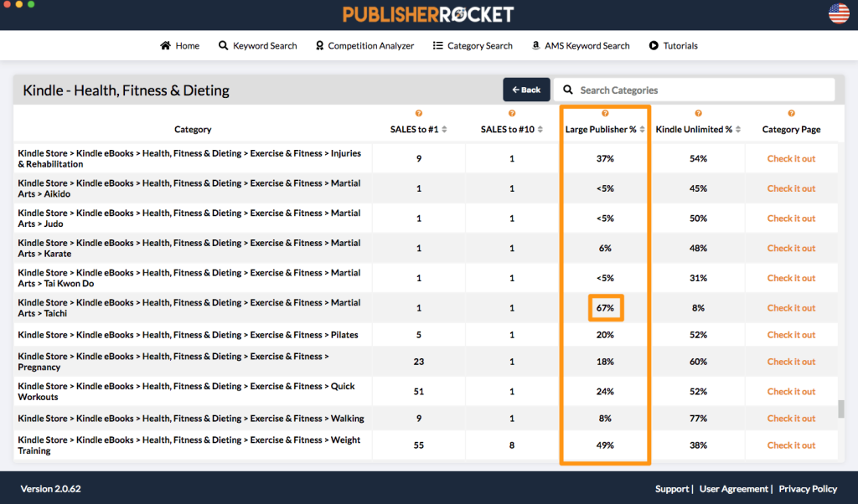Check it out link for Taichi
The width and height of the screenshot is (858, 504).
(791, 308)
